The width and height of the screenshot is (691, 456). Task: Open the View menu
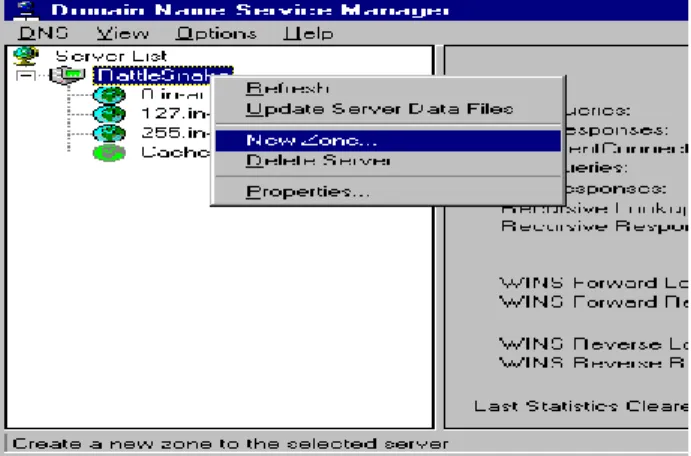(123, 33)
